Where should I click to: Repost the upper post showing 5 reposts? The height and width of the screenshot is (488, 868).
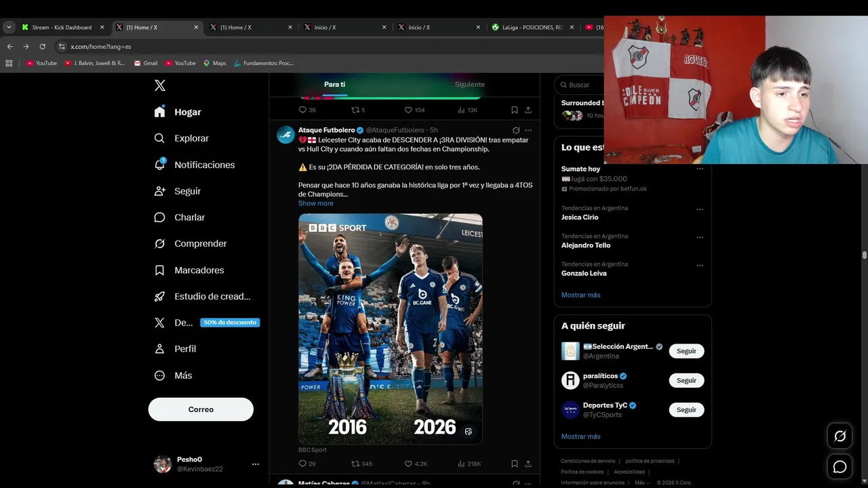[358, 110]
